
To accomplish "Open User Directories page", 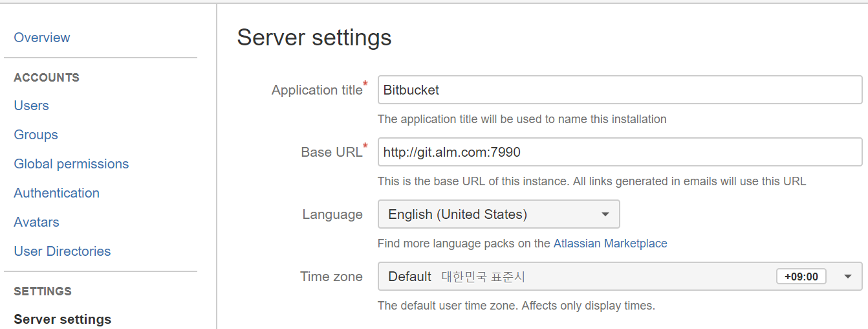I will 62,251.
